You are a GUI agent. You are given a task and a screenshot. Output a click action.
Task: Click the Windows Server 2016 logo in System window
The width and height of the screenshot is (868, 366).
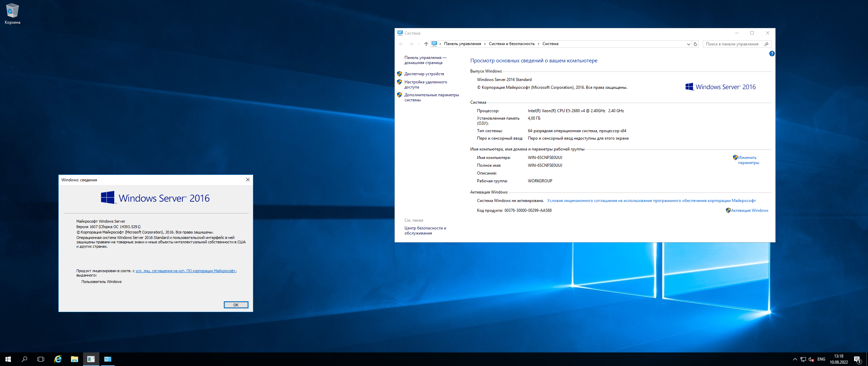coord(721,87)
